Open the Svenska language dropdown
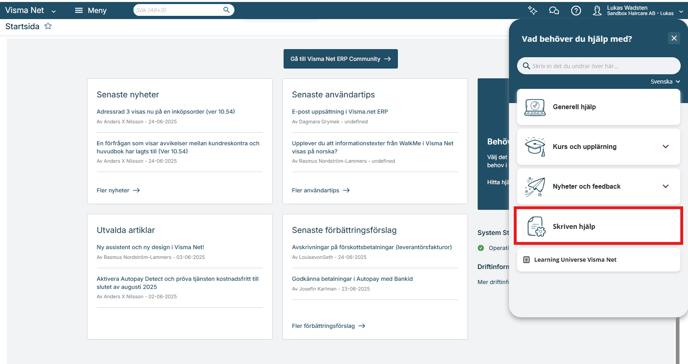Screen dimensions: 688x364 tap(665, 82)
